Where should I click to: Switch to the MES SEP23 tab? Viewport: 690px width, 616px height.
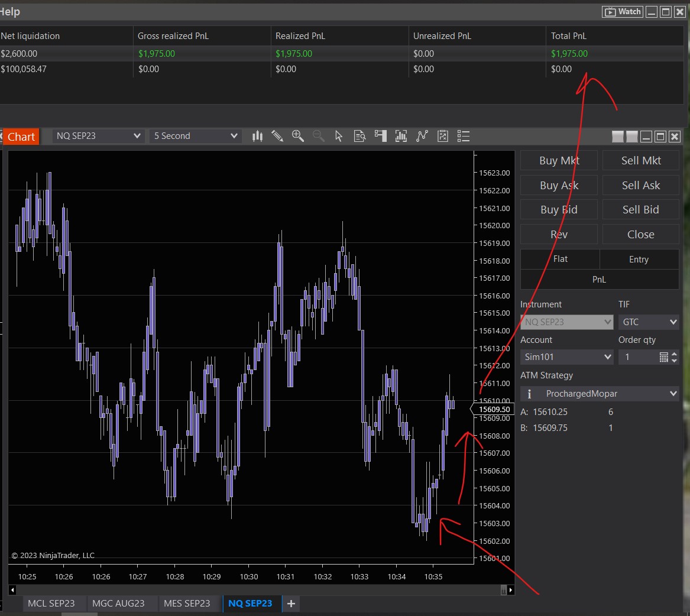[x=187, y=604]
